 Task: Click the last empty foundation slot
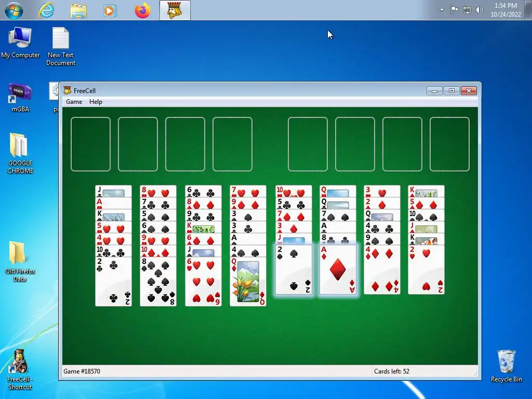click(449, 144)
